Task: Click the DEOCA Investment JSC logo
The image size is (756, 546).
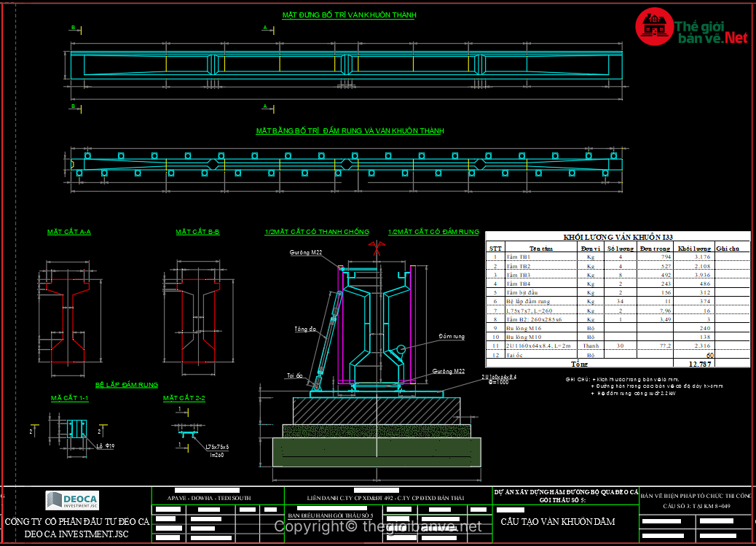Action: pos(73,500)
